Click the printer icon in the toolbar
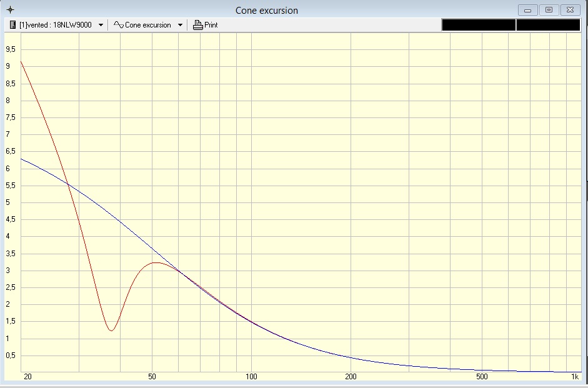 pyautogui.click(x=198, y=25)
